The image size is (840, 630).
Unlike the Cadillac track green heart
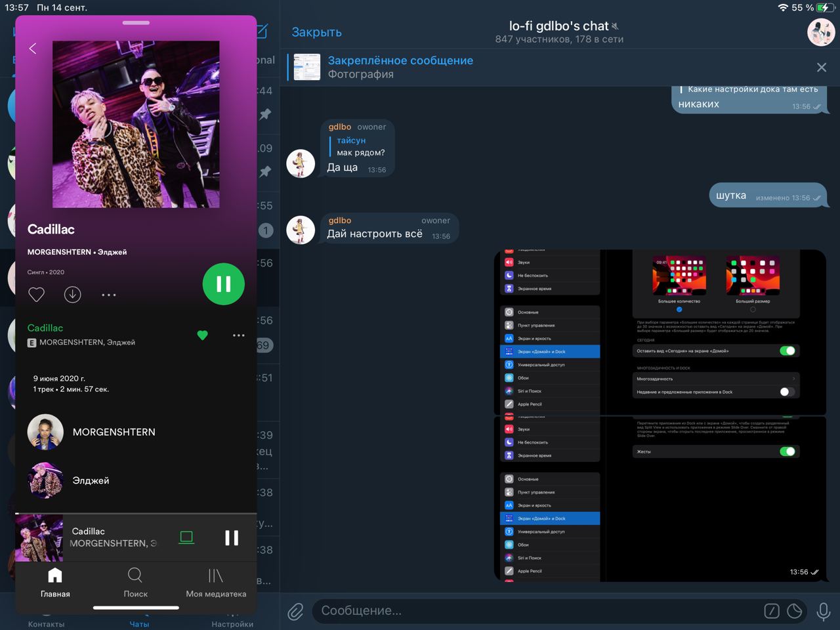pyautogui.click(x=202, y=335)
